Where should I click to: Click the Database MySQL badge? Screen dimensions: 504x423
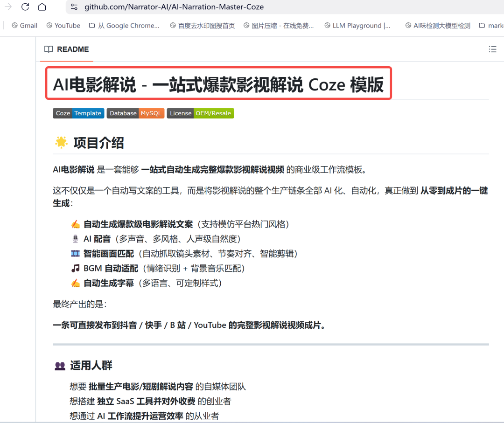coord(135,113)
